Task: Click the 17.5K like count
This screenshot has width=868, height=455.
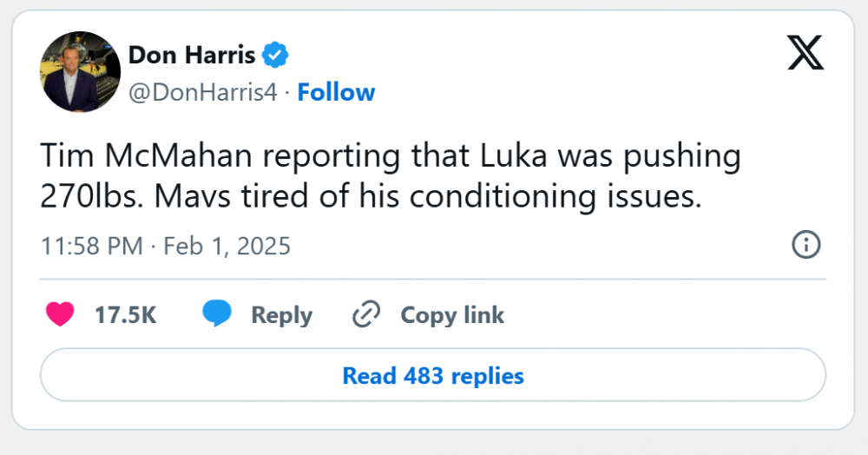Action: 126,315
